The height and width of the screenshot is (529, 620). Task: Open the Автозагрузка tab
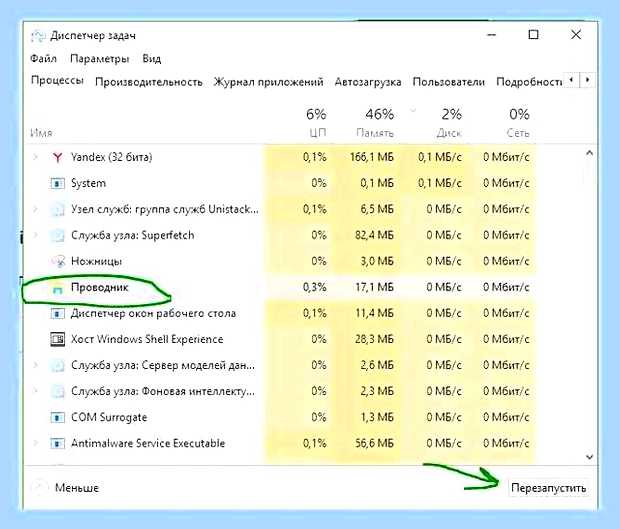tap(368, 82)
